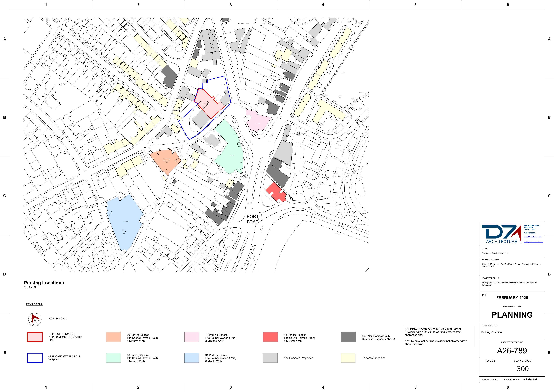The height and width of the screenshot is (392, 554).
Task: Click the PORT BRAE map label
Action: (252, 219)
